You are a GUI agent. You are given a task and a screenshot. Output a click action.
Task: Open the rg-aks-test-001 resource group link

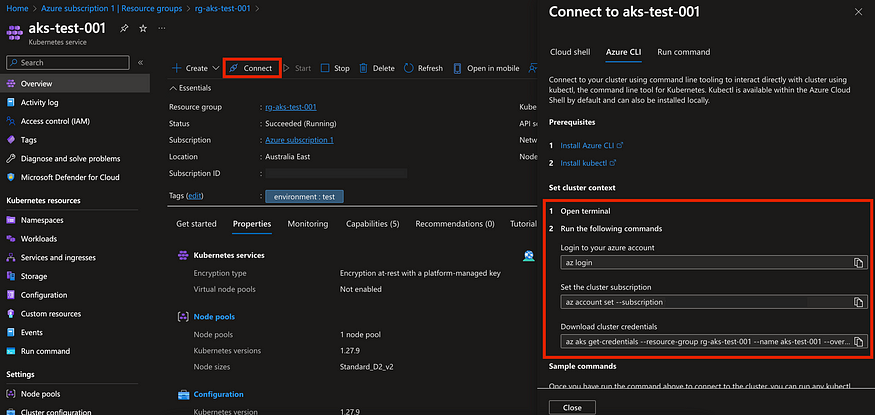click(291, 107)
